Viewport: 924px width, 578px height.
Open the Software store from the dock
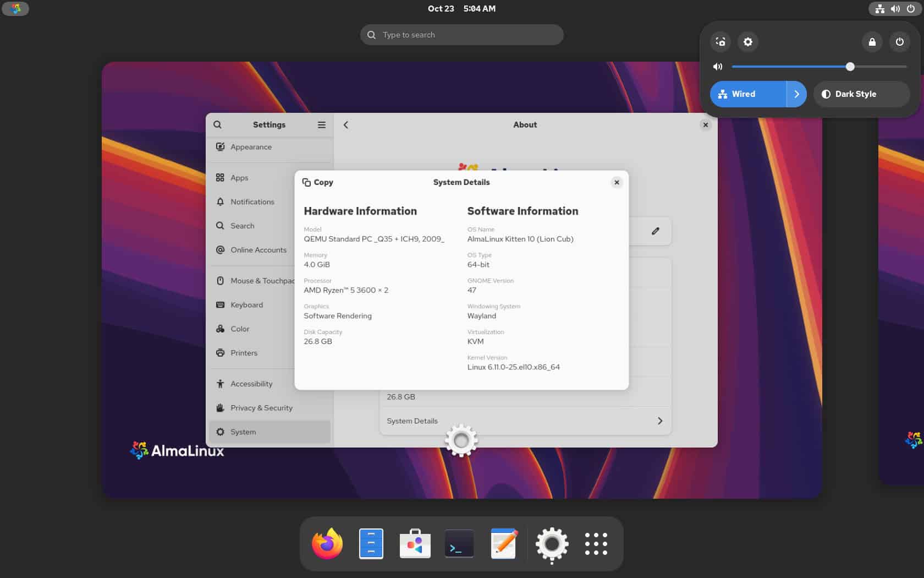[x=415, y=544]
